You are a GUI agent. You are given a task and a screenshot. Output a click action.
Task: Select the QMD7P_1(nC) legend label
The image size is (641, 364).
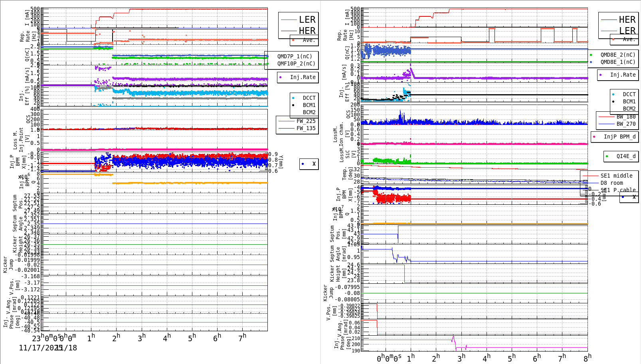tap(295, 56)
